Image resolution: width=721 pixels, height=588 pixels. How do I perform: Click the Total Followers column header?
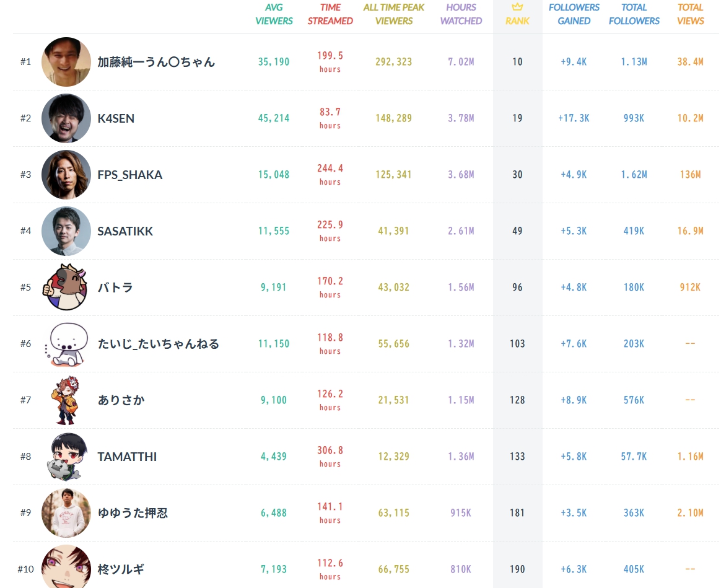coord(634,14)
